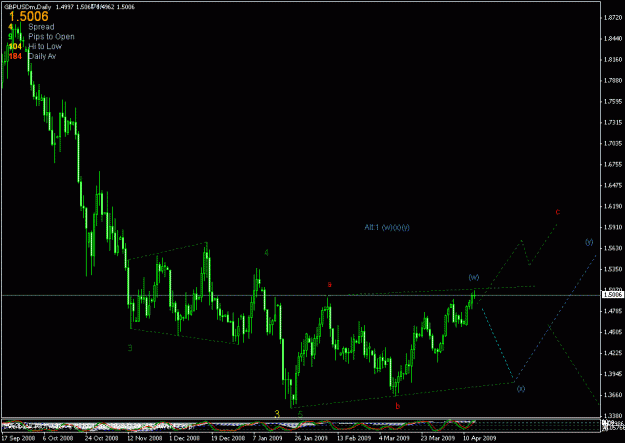
Task: Select the red wave label c
Action: (558, 212)
